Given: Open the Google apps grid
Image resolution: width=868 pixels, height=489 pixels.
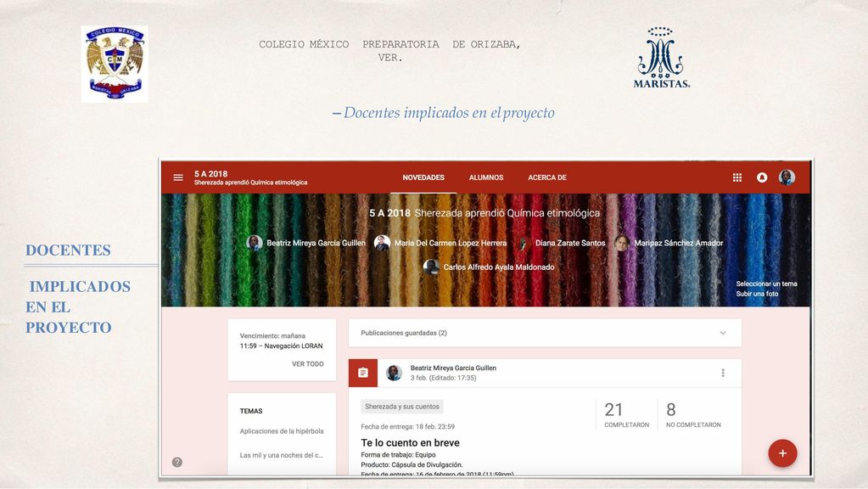Looking at the screenshot, I should point(737,177).
